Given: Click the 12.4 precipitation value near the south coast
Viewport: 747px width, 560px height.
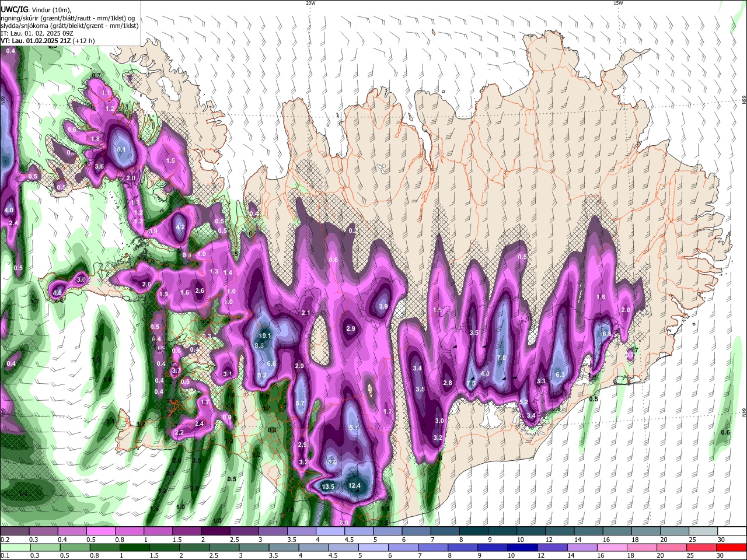Looking at the screenshot, I should [x=355, y=485].
